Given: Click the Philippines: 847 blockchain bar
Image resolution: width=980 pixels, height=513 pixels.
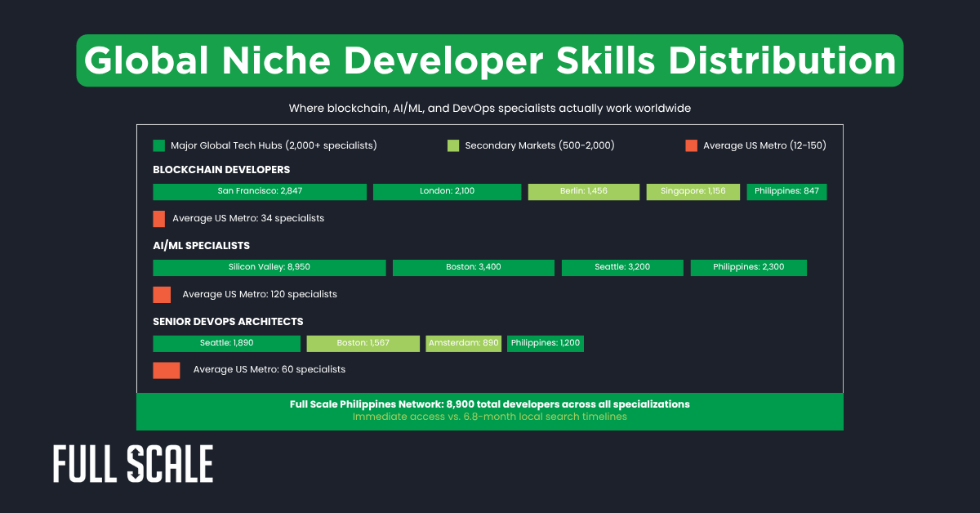Looking at the screenshot, I should pyautogui.click(x=786, y=191).
